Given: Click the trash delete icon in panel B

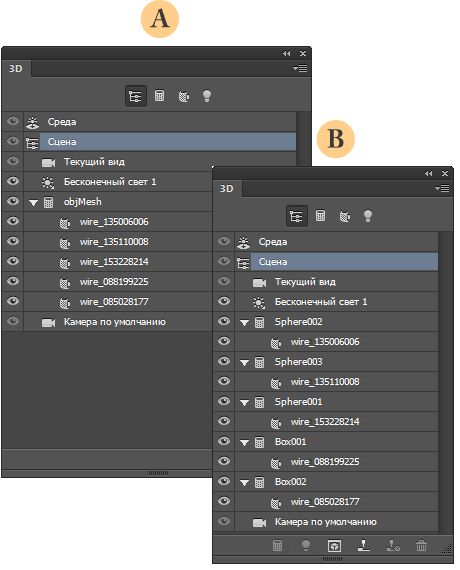Looking at the screenshot, I should click(x=421, y=546).
